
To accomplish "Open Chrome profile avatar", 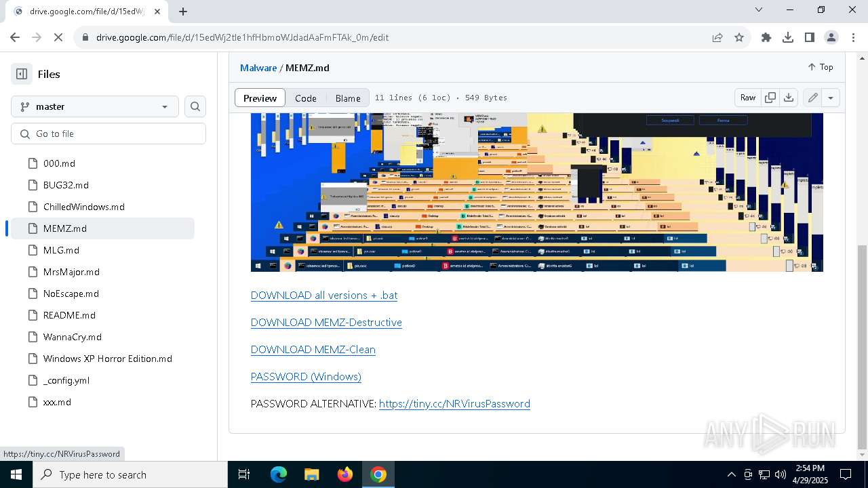I will (831, 37).
